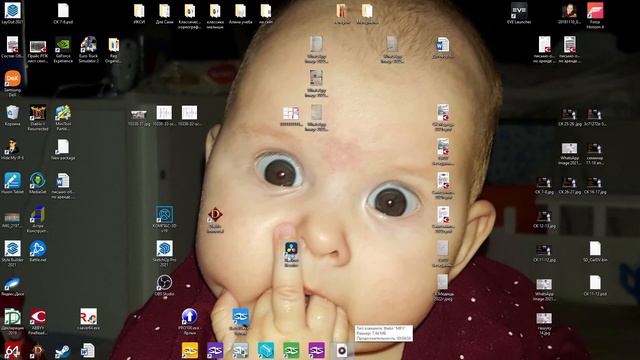
Task: Click the CK 7-8.psd file icon
Action: point(63,11)
